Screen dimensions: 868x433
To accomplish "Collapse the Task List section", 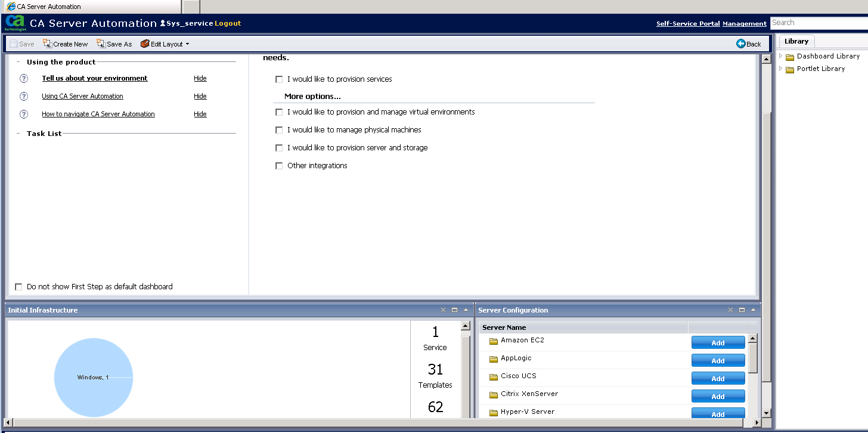I will (x=18, y=134).
